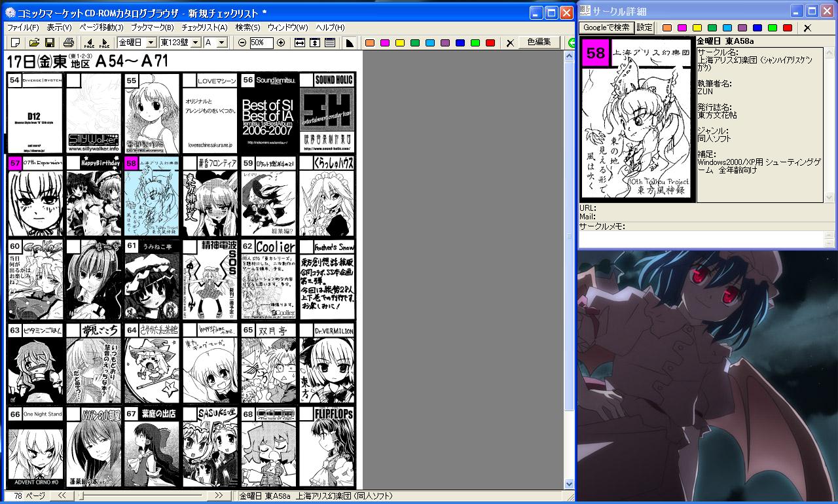Pick the yellow swatch in main toolbar
The width and height of the screenshot is (838, 504).
pos(400,43)
